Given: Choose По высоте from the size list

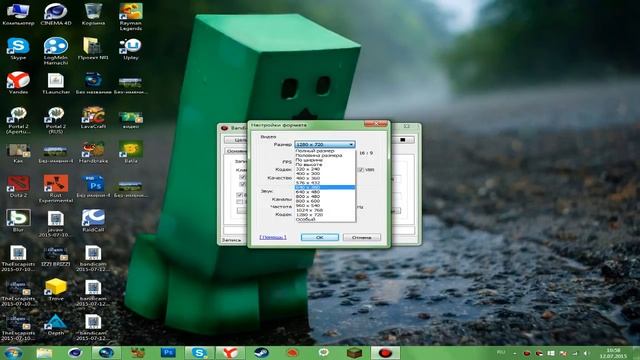Looking at the screenshot, I should click(325, 164).
